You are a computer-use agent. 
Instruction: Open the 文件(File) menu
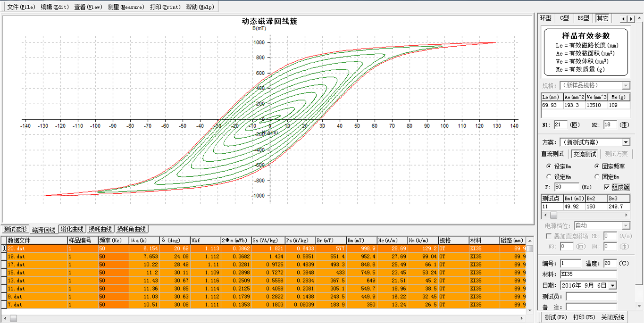click(21, 7)
